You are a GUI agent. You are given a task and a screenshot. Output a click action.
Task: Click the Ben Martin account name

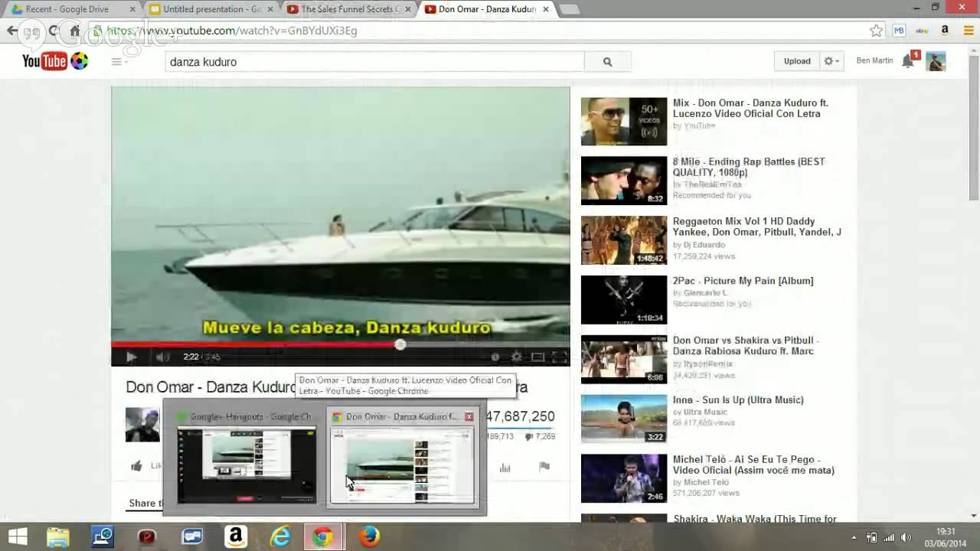874,60
